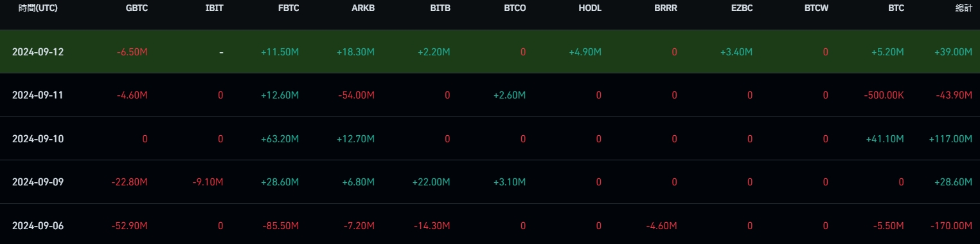This screenshot has width=980, height=244.
Task: Select the 2024-09-11 row date
Action: point(38,95)
